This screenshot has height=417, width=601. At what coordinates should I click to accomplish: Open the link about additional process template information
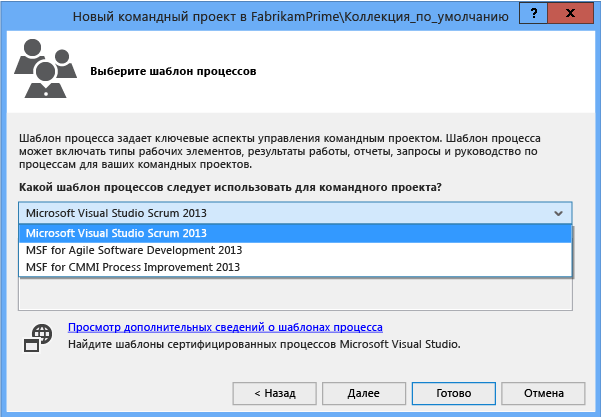[225, 327]
